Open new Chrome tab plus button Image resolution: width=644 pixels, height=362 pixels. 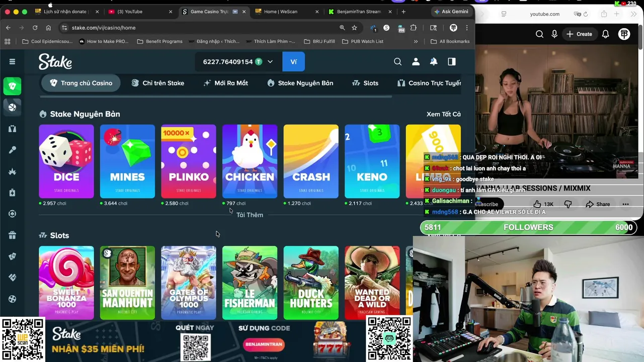pos(404,12)
